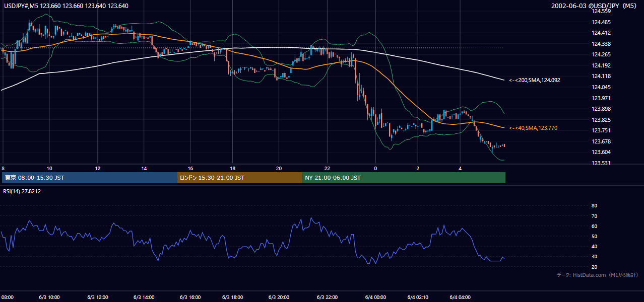Screen dimensions: 644x302
Task: Click the bottom time label 6/4 04:00
Action: (460, 297)
